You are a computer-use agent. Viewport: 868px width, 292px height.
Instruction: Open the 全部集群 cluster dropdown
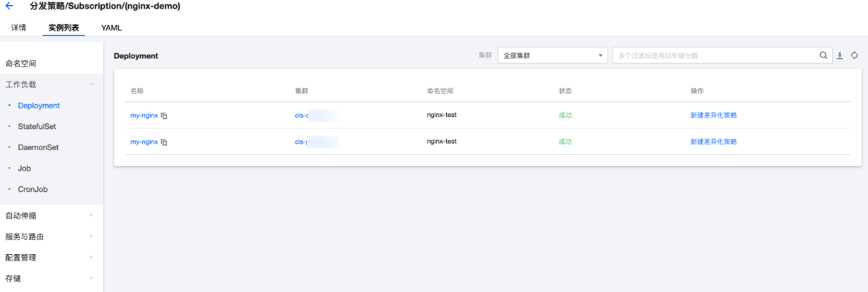tap(552, 55)
